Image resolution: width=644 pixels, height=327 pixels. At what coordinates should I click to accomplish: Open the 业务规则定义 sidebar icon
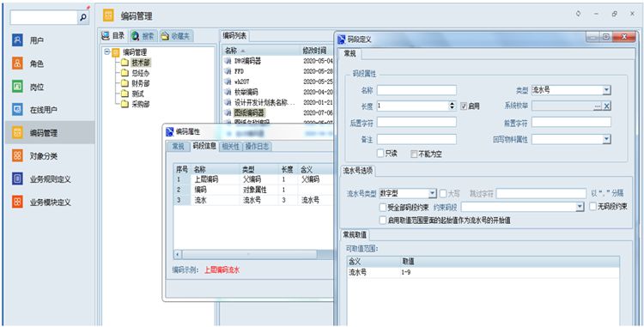click(x=17, y=179)
